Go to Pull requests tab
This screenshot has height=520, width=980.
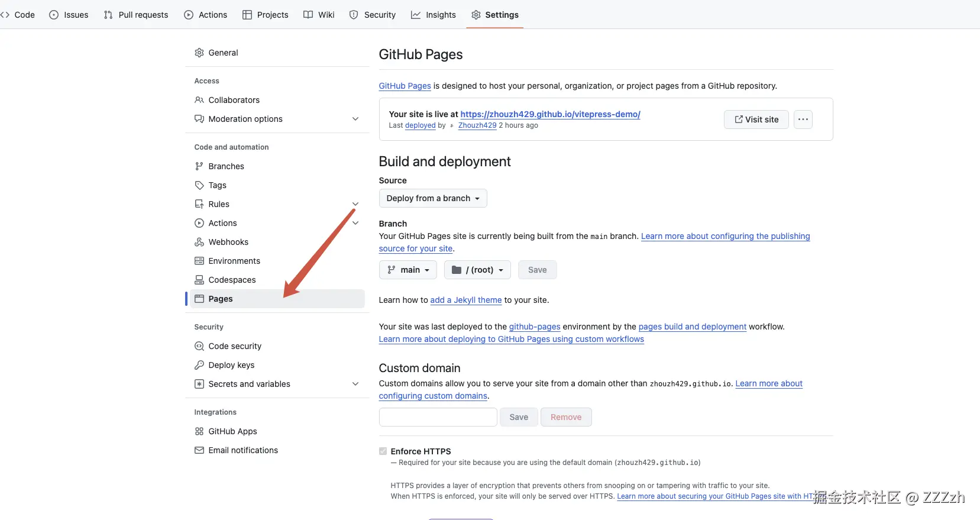(x=136, y=15)
